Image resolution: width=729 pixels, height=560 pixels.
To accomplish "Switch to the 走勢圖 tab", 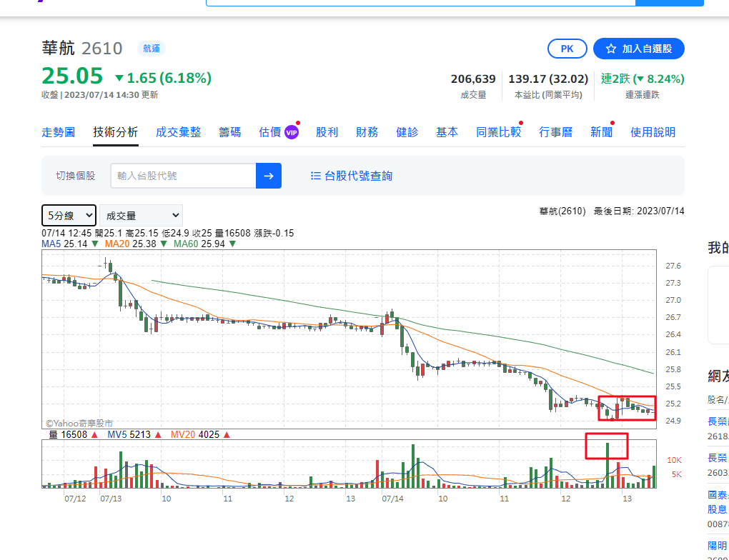I will point(58,132).
